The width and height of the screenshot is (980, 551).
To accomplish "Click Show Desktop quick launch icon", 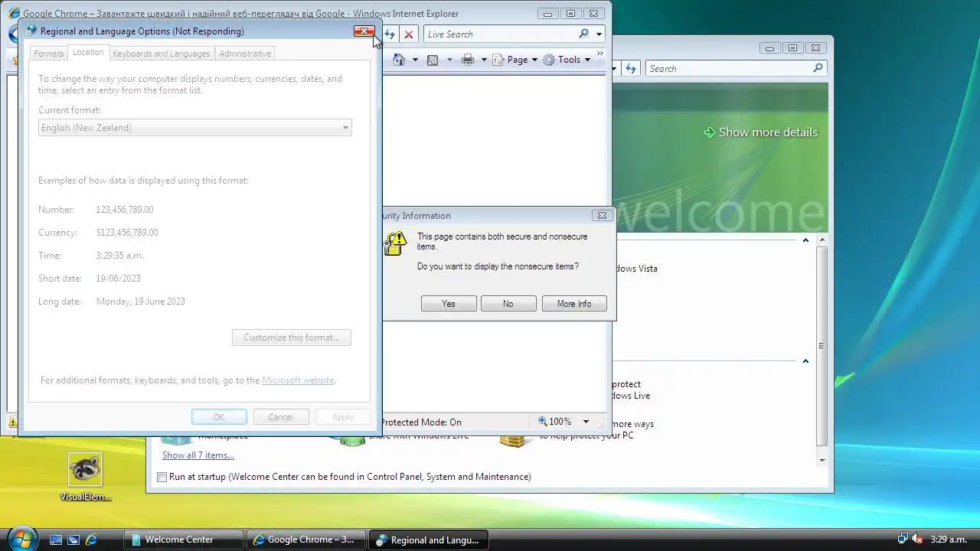I will (x=55, y=540).
